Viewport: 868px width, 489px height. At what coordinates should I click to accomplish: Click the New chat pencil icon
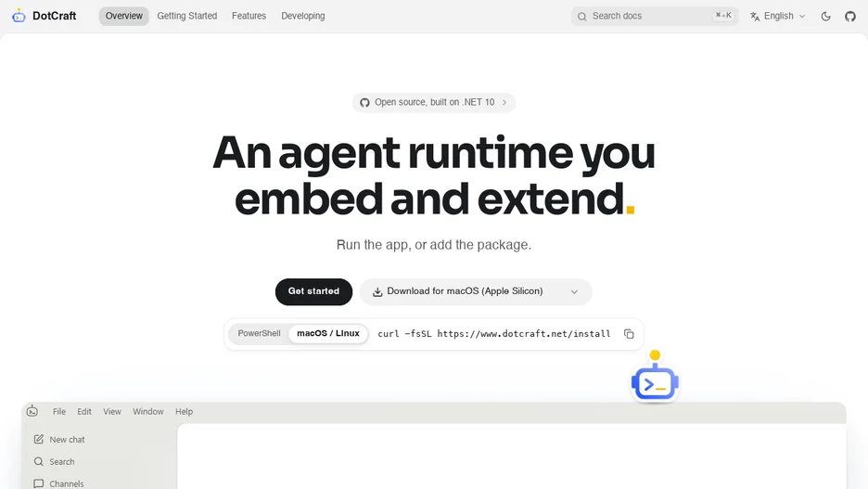[38, 439]
